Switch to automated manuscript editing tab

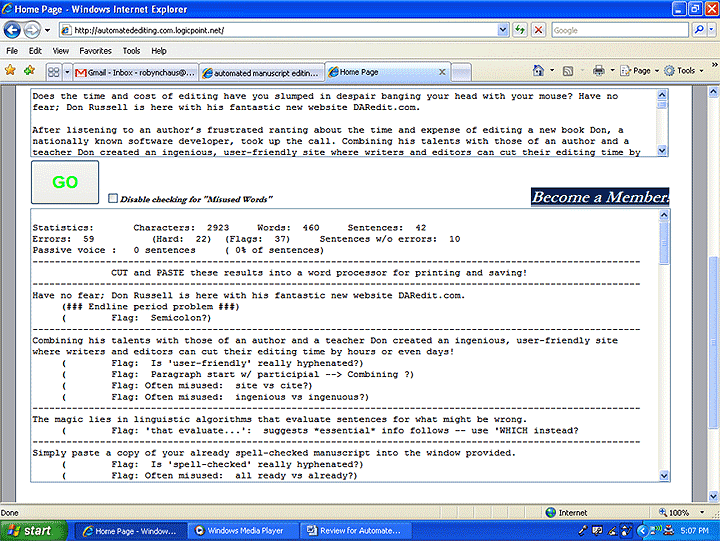pos(262,73)
